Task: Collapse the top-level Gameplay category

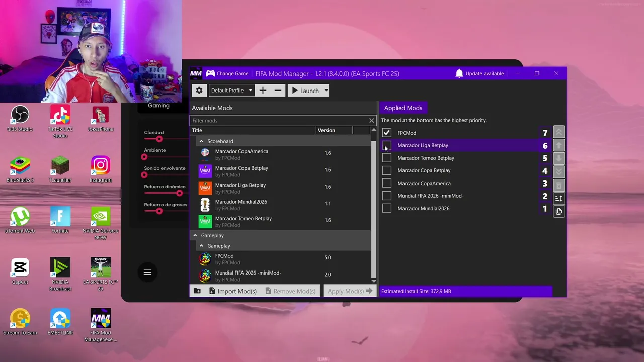Action: coord(195,235)
